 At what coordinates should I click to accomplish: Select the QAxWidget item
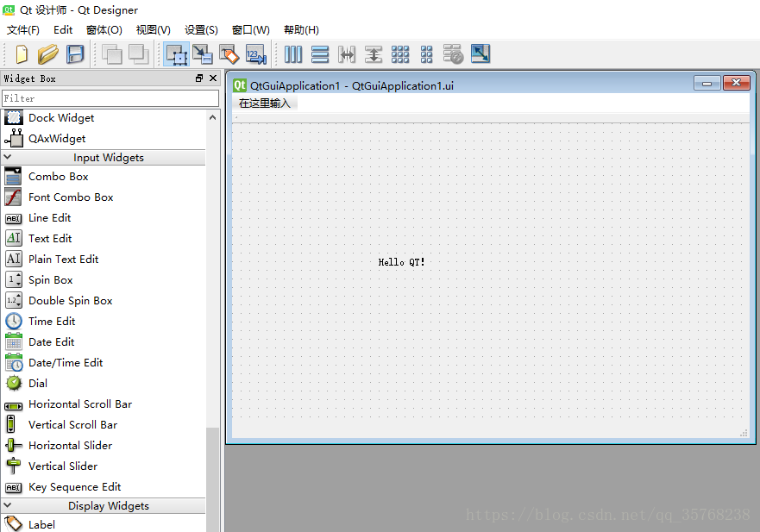pyautogui.click(x=104, y=139)
